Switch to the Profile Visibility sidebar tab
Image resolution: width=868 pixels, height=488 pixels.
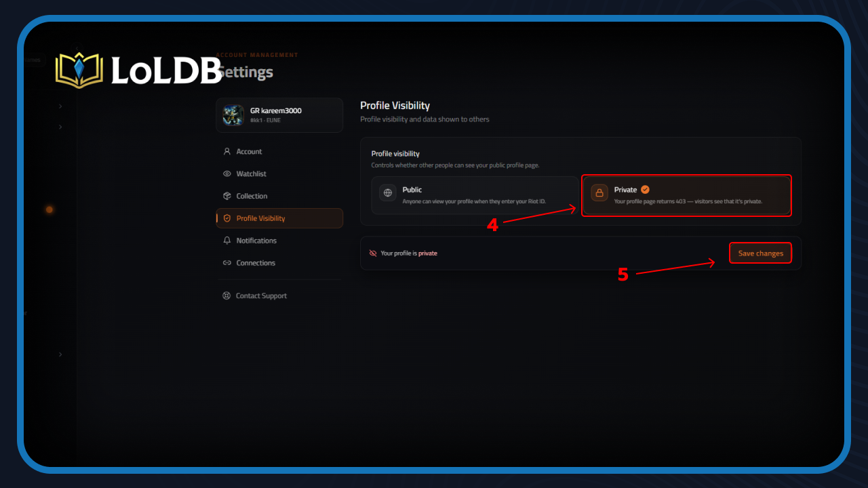[x=279, y=218]
